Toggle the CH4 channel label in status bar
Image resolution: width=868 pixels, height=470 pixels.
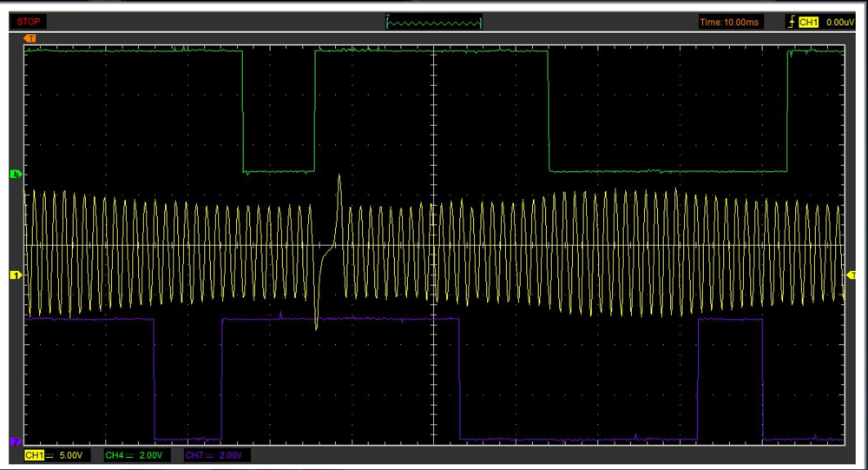(114, 455)
